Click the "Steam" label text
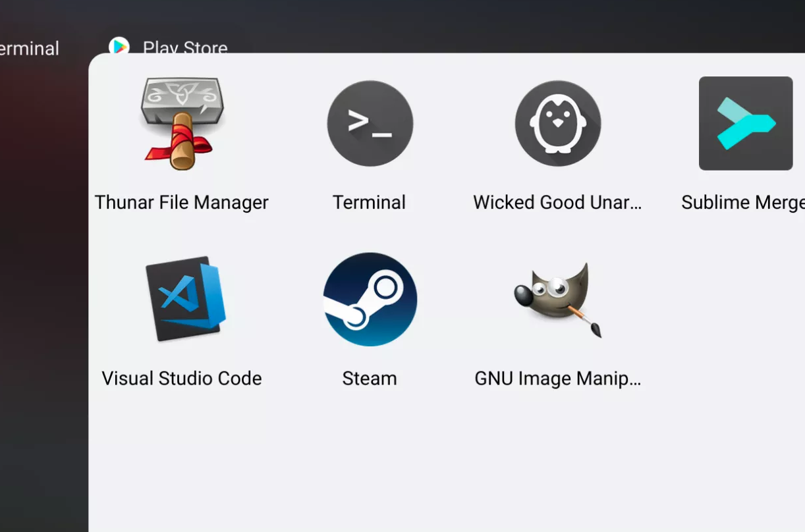This screenshot has height=532, width=805. coord(370,378)
